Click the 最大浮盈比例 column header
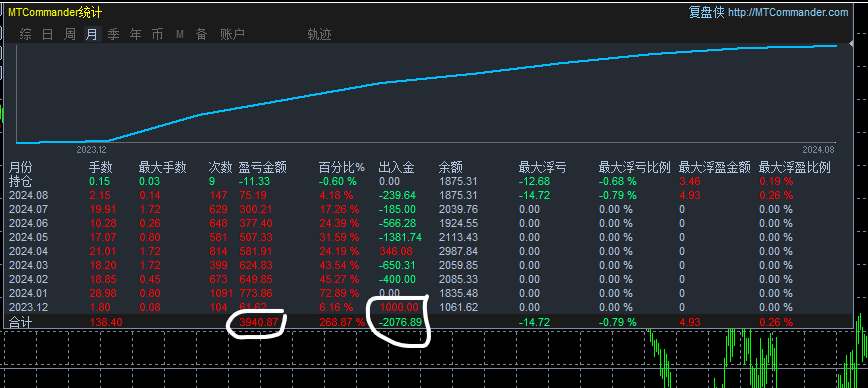The width and height of the screenshot is (868, 388). tap(794, 167)
